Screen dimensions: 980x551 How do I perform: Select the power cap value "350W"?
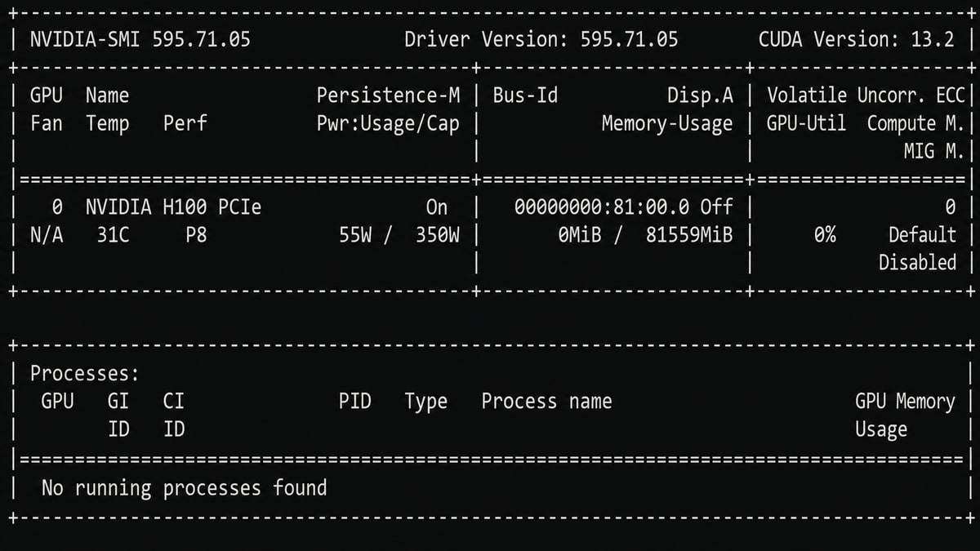point(438,235)
